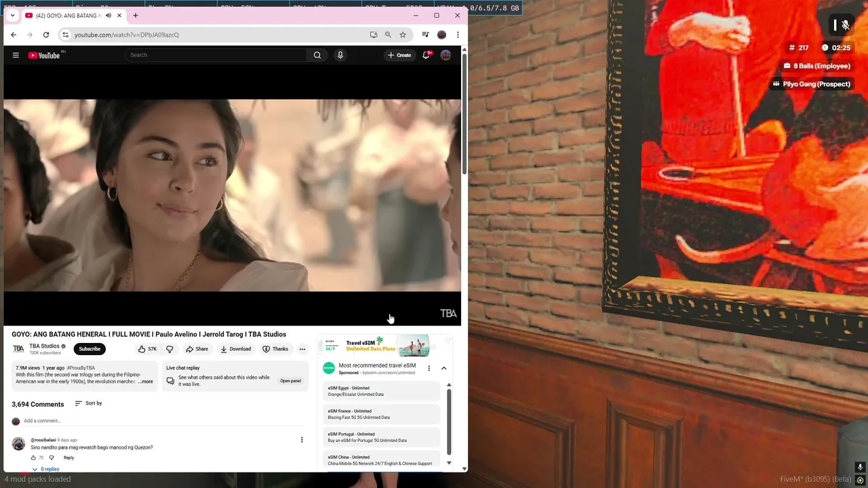Screen dimensions: 868x488
Task: Dislike the video with the thumbs-down
Action: 170,349
